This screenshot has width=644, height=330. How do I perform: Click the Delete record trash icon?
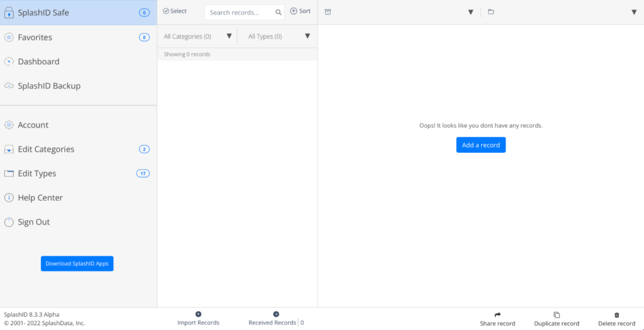[x=616, y=315]
